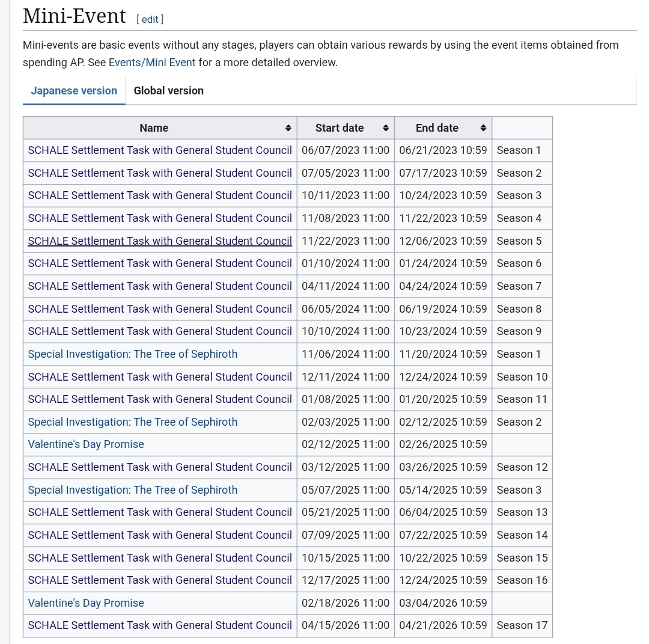Open SCHALE Settlement Task link for Season 1
This screenshot has width=649, height=644.
[160, 150]
